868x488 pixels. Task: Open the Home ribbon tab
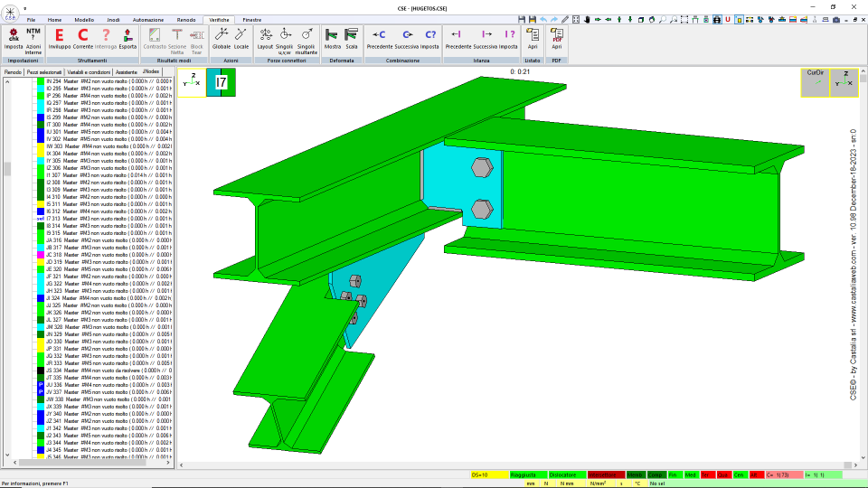[x=54, y=20]
